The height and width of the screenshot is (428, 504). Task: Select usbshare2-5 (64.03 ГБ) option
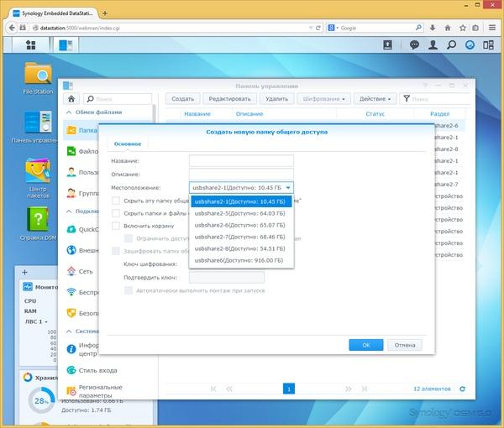241,213
